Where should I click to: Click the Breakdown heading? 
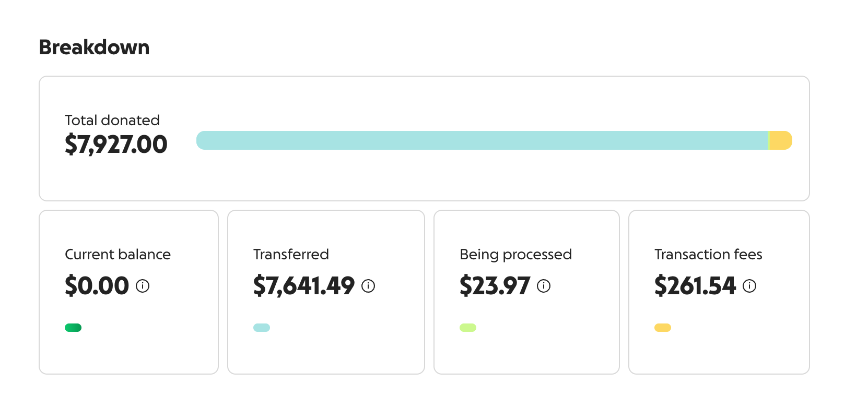coord(95,47)
